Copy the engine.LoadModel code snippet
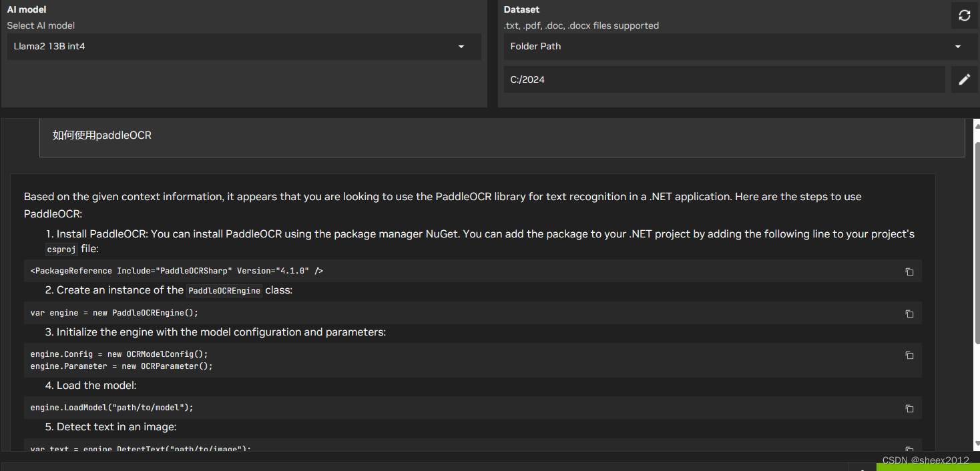 coord(909,408)
